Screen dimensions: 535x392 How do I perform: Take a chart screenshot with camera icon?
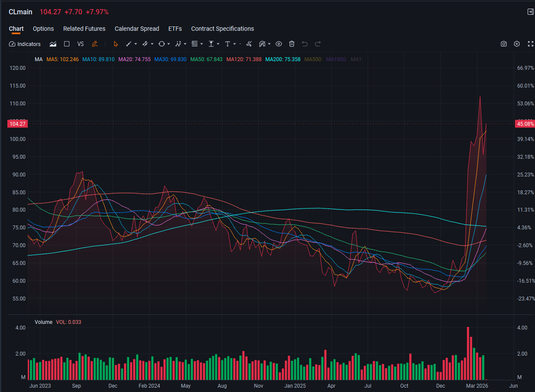point(504,44)
